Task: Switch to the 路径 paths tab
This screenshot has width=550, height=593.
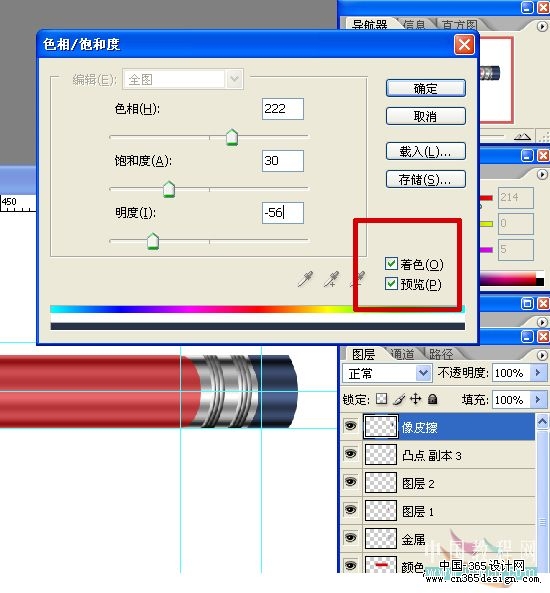Action: [x=441, y=354]
